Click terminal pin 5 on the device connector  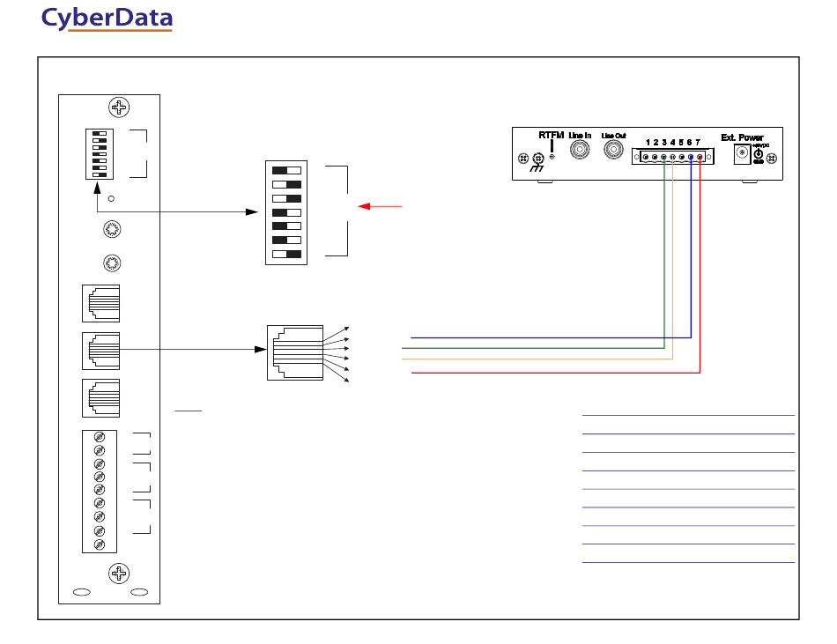point(682,158)
